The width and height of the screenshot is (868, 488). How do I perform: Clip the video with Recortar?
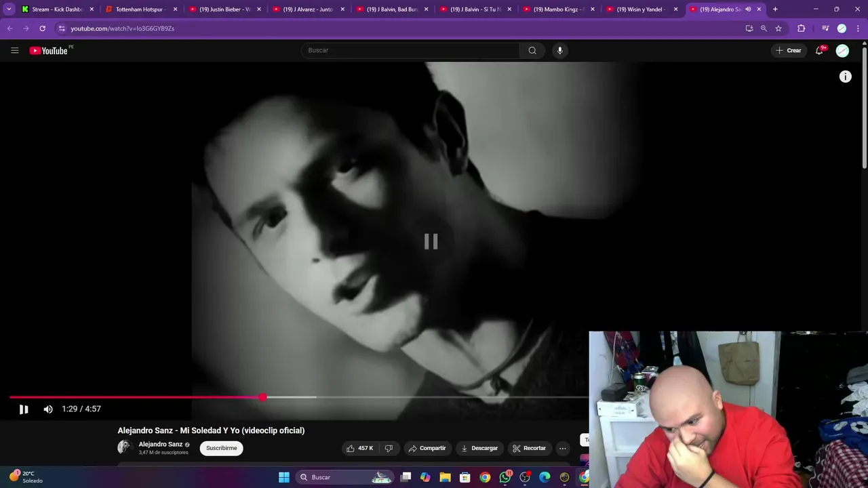529,448
